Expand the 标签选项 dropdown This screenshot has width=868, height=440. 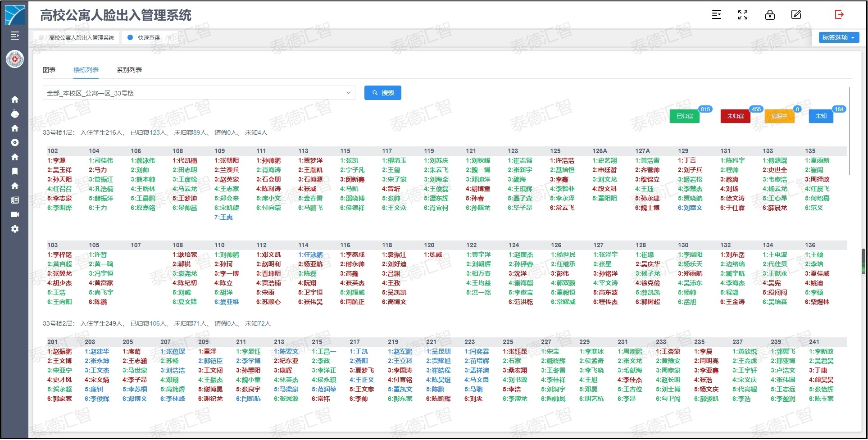[838, 37]
